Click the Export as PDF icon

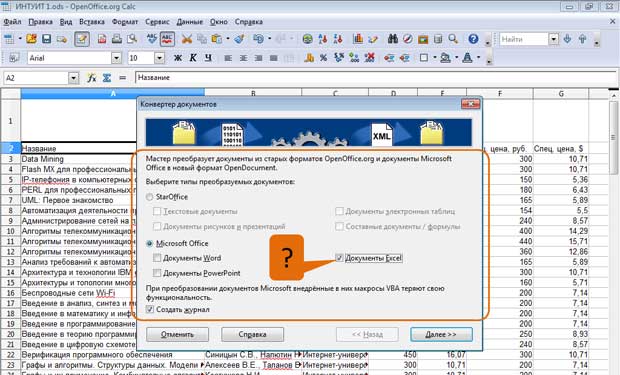(102, 39)
